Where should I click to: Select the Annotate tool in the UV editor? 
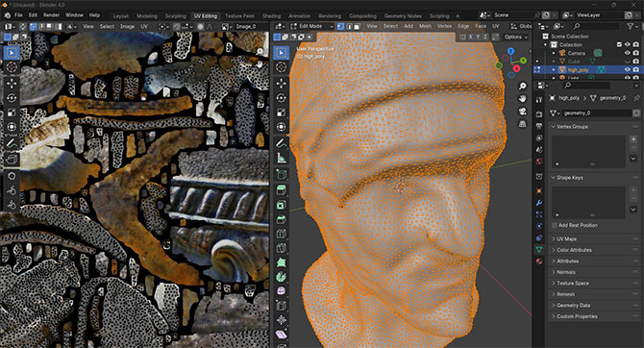pyautogui.click(x=12, y=143)
